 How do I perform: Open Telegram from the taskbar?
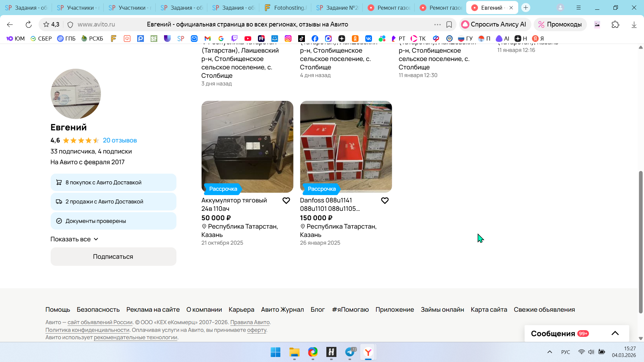click(350, 352)
